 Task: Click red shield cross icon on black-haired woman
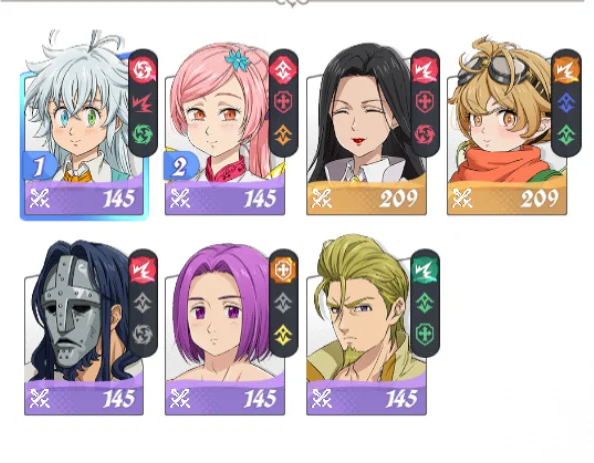click(425, 102)
